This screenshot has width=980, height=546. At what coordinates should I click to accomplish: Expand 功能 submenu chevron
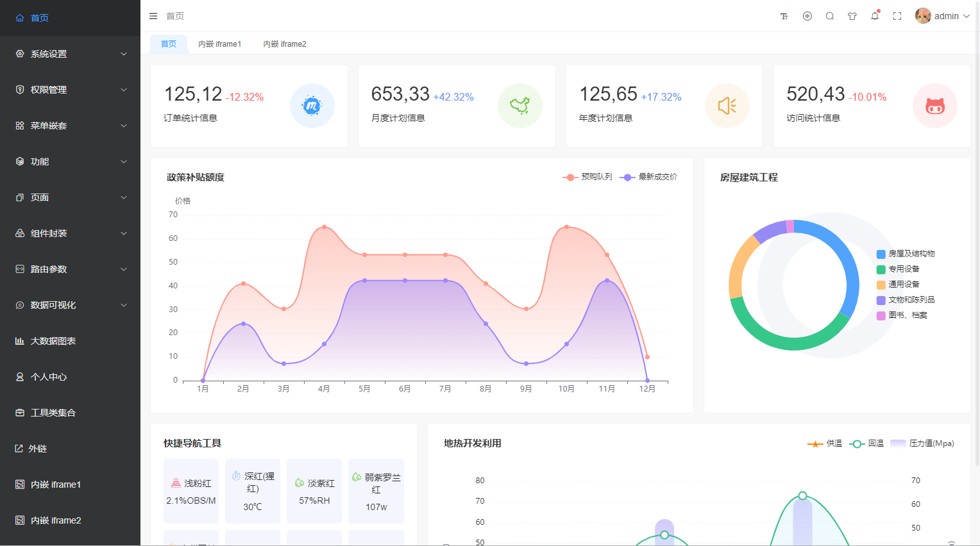(x=124, y=161)
